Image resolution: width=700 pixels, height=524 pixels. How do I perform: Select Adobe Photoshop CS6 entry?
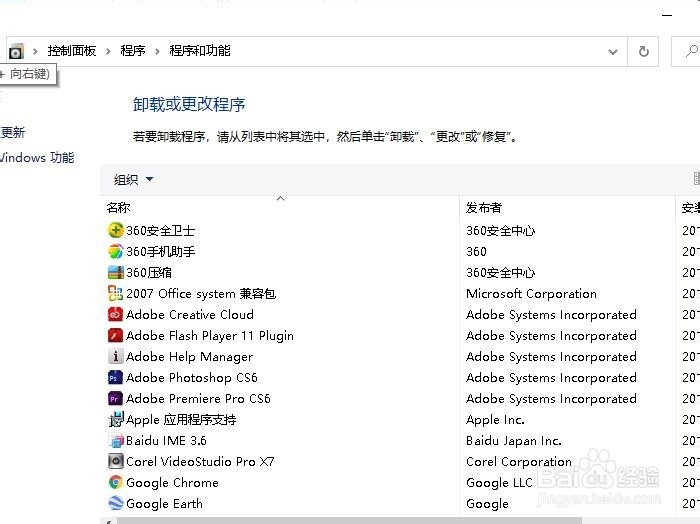[192, 378]
